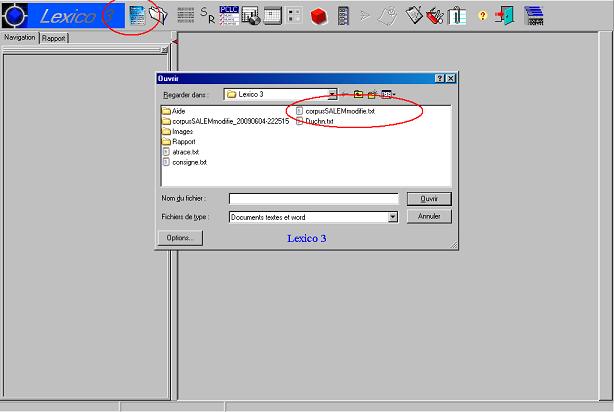
Task: Expand the 'Fichiers de type' dropdown
Action: (393, 217)
